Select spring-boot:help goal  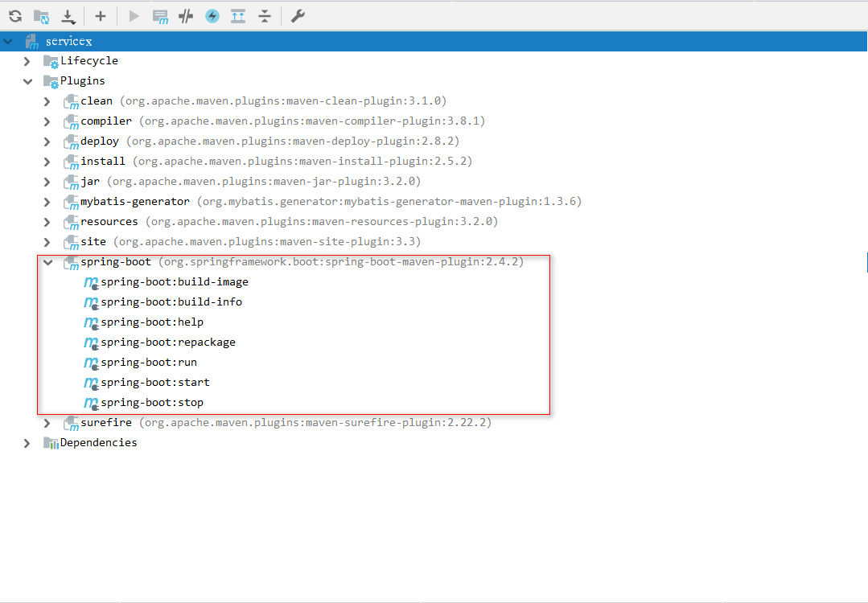pos(152,322)
